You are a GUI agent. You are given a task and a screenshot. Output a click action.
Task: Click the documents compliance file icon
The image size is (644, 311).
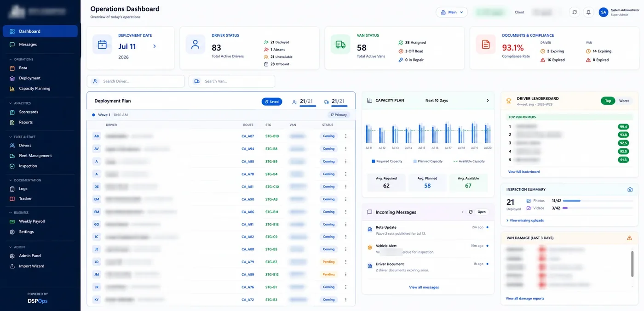tap(486, 45)
